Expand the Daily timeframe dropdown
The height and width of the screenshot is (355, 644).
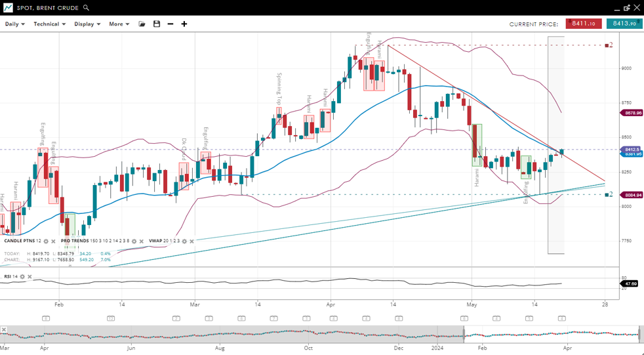coord(14,24)
